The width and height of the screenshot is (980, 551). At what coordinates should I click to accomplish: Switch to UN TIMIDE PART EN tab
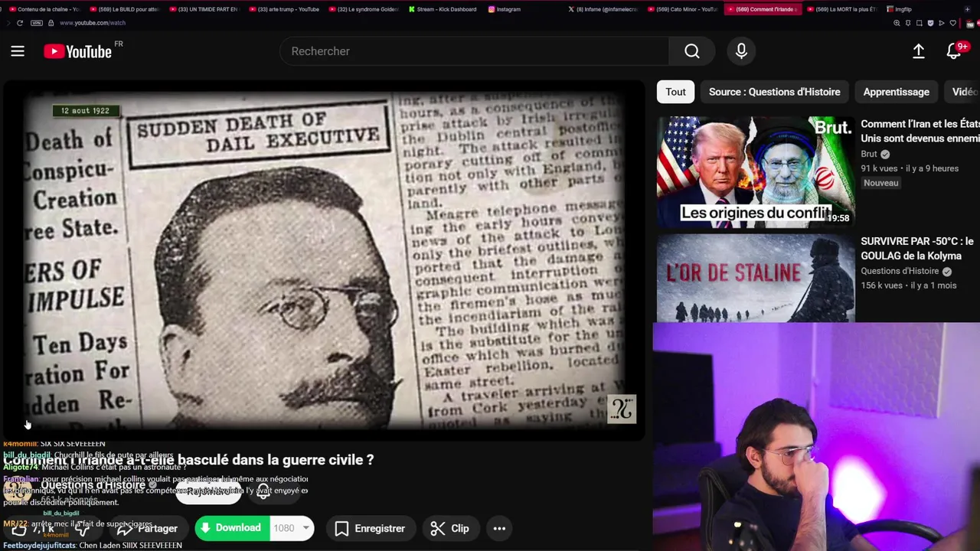tap(204, 9)
